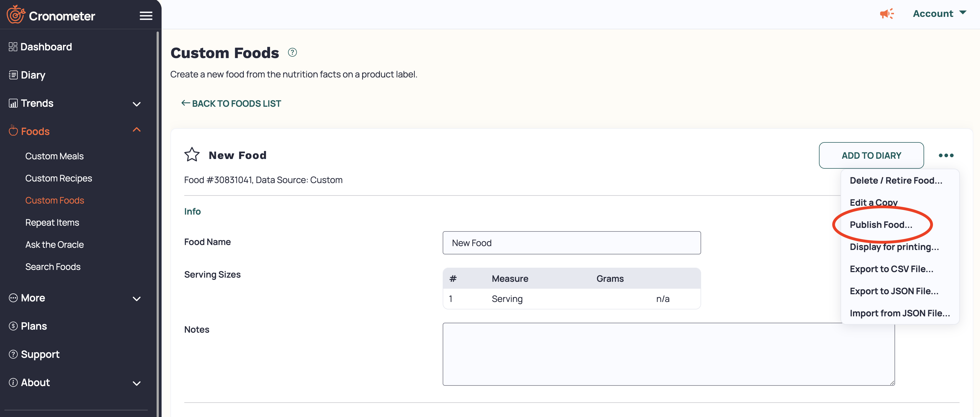
Task: Click the hamburger menu icon
Action: point(146,15)
